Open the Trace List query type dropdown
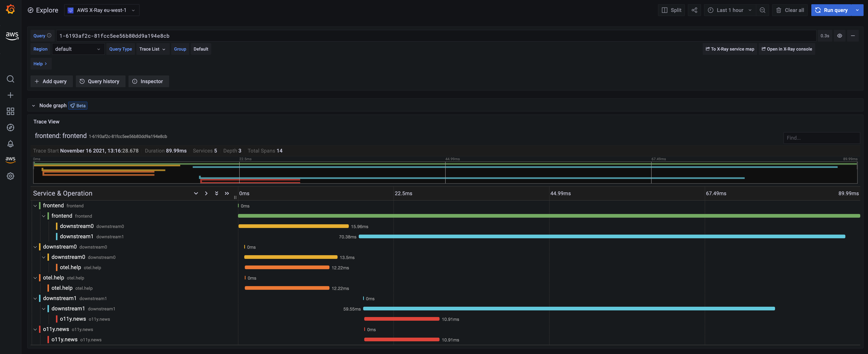Image resolution: width=868 pixels, height=354 pixels. click(152, 49)
